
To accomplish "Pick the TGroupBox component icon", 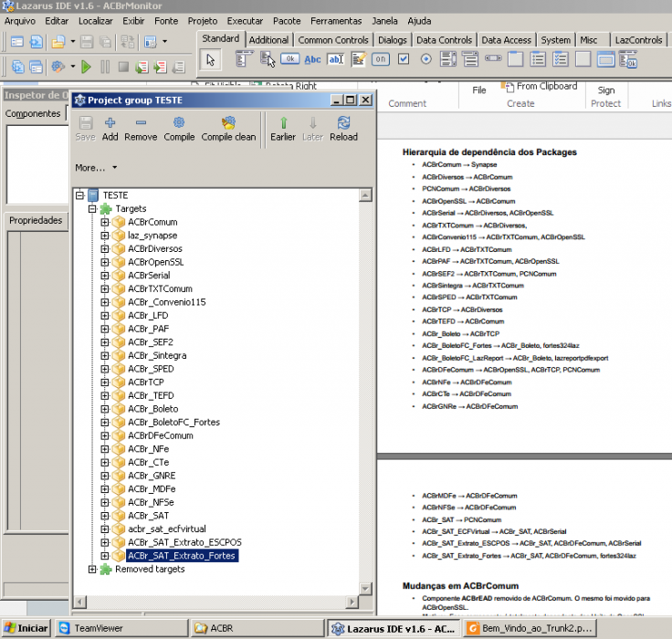I will click(x=516, y=59).
